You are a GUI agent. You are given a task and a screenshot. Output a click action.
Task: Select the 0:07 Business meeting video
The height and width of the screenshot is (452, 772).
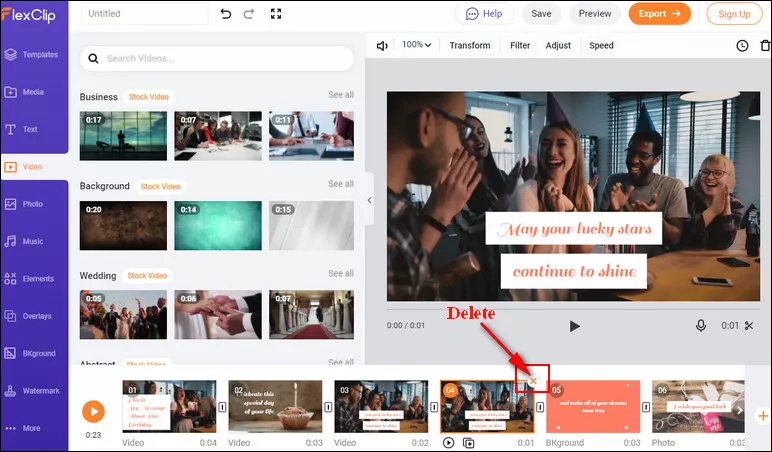click(218, 136)
